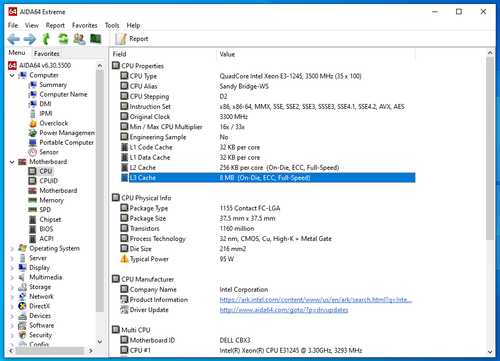
Task: Open the Intel ARK product information link
Action: pyautogui.click(x=316, y=300)
